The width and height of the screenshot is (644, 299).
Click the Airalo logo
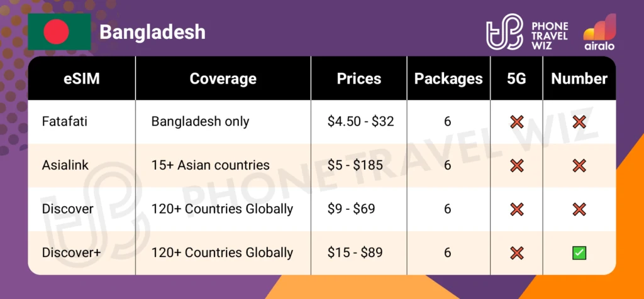point(599,31)
